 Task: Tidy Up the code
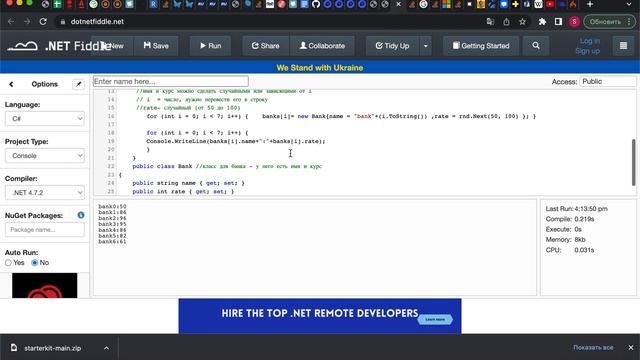pyautogui.click(x=392, y=46)
